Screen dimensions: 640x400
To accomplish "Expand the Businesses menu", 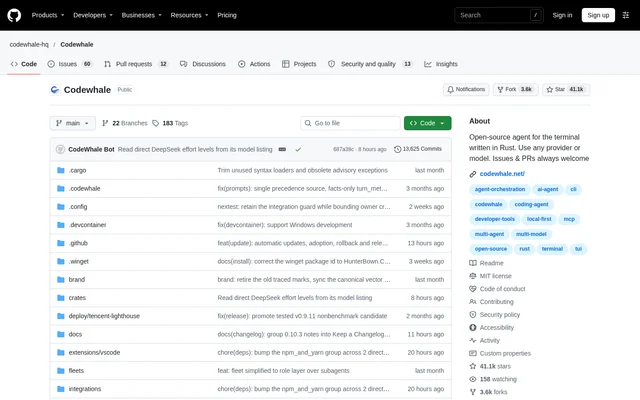I will click(141, 15).
